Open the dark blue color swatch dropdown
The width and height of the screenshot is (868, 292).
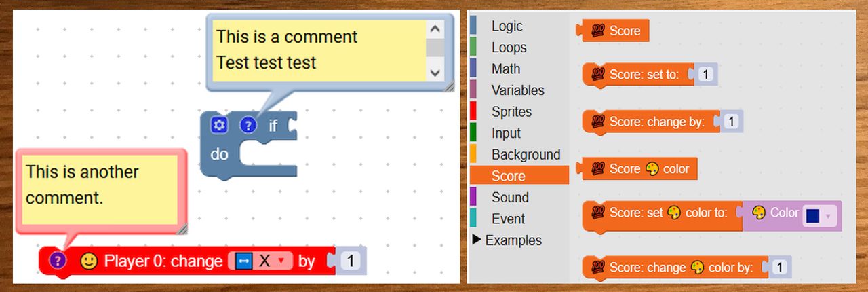820,216
